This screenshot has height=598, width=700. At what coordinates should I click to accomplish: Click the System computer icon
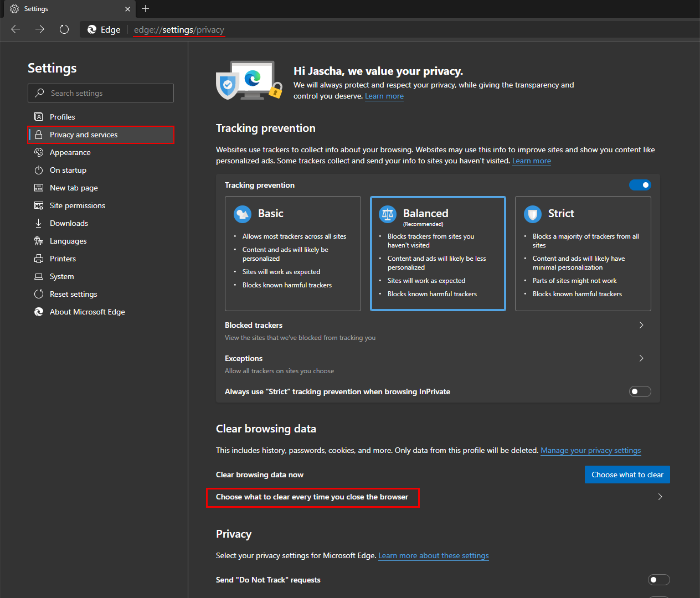(x=39, y=276)
